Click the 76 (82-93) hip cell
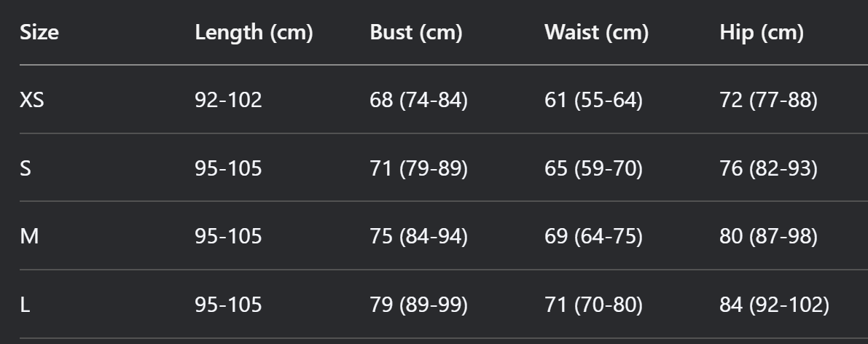The height and width of the screenshot is (344, 868). pyautogui.click(x=769, y=168)
